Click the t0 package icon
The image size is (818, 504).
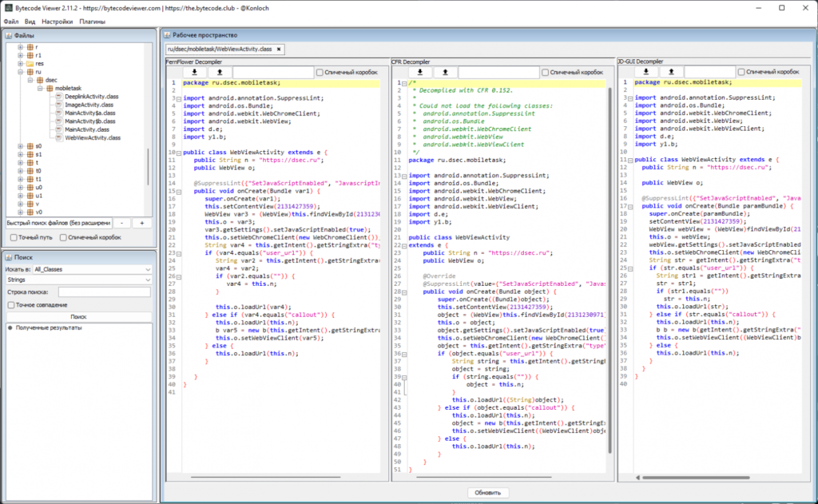pos(30,171)
